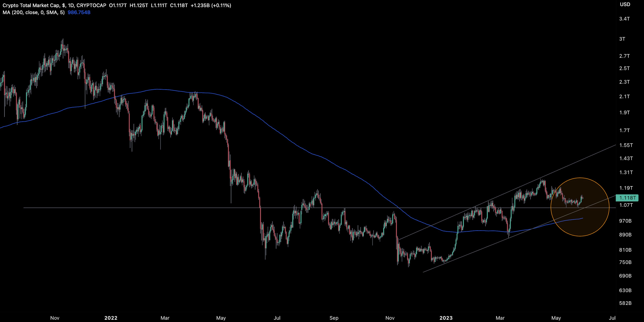This screenshot has height=322, width=644.
Task: Click the USD currency label on price axis
Action: [x=625, y=5]
